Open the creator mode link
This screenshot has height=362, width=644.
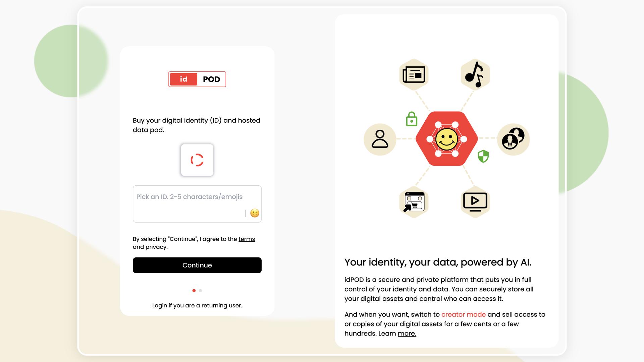tap(463, 314)
